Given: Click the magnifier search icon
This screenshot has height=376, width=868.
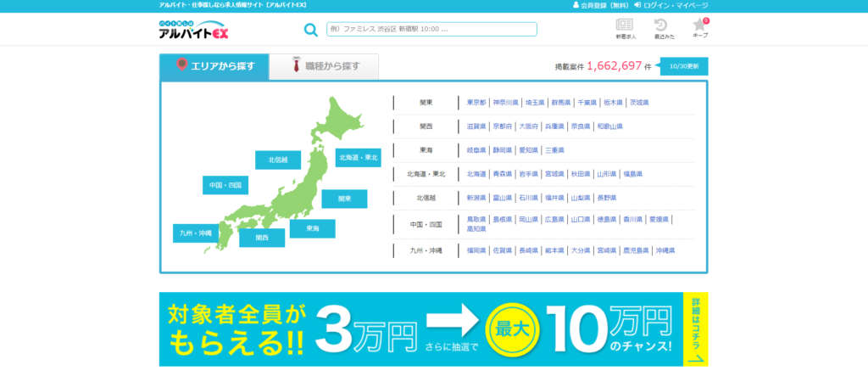Looking at the screenshot, I should point(311,30).
